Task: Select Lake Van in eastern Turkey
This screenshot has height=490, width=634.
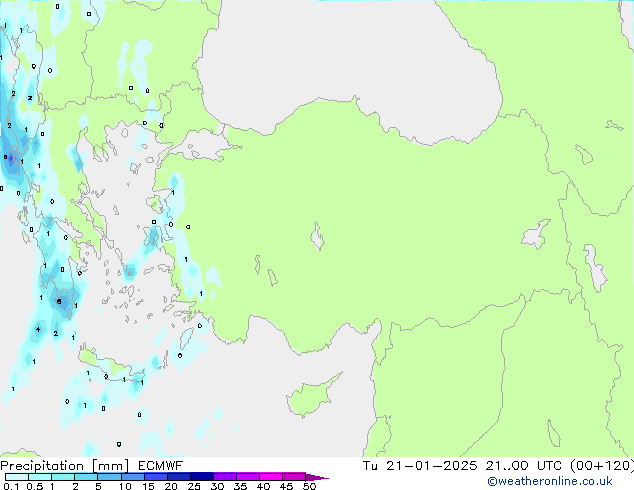Action: point(535,236)
